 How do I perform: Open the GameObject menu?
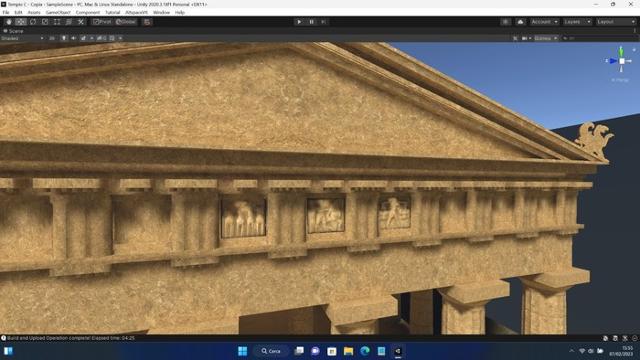click(58, 13)
